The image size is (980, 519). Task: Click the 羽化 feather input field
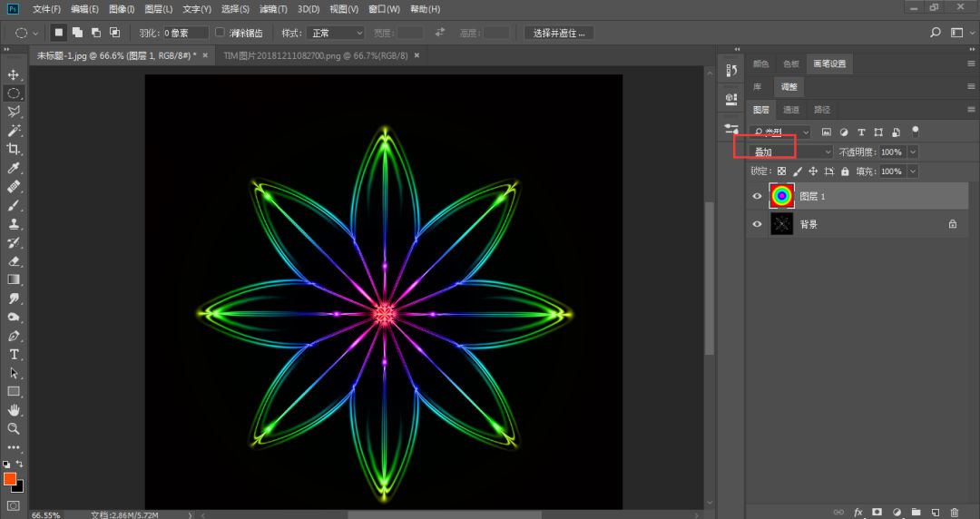coord(186,33)
